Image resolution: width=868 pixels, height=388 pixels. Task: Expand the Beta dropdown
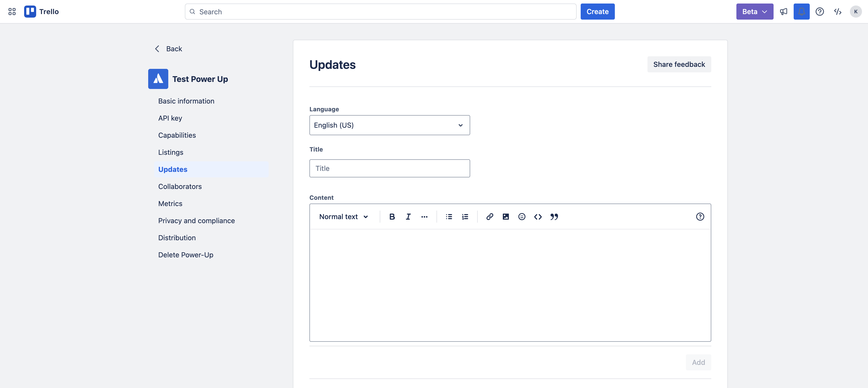click(754, 12)
